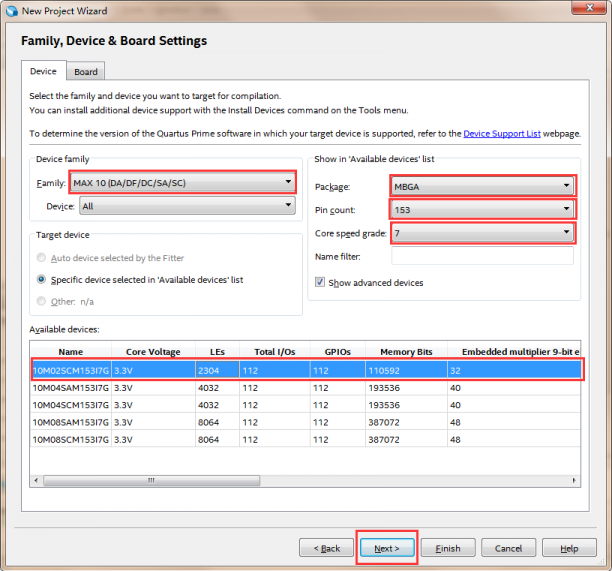Screen dimensions: 612x571
Task: Open the Family dropdown showing MAX 10
Action: tap(183, 183)
